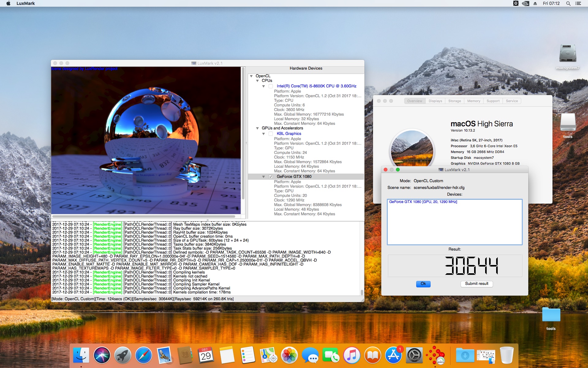The width and height of the screenshot is (588, 368).
Task: Collapse the OpenCL tree node
Action: [x=251, y=76]
